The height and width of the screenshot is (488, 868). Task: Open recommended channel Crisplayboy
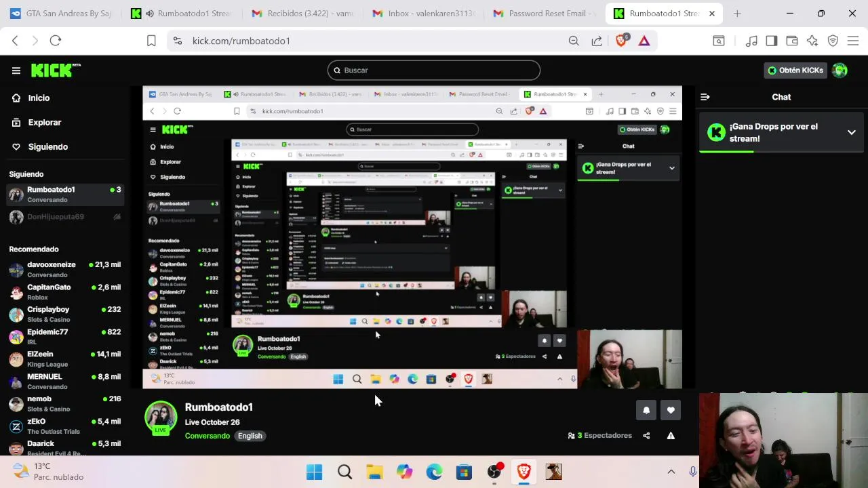65,314
